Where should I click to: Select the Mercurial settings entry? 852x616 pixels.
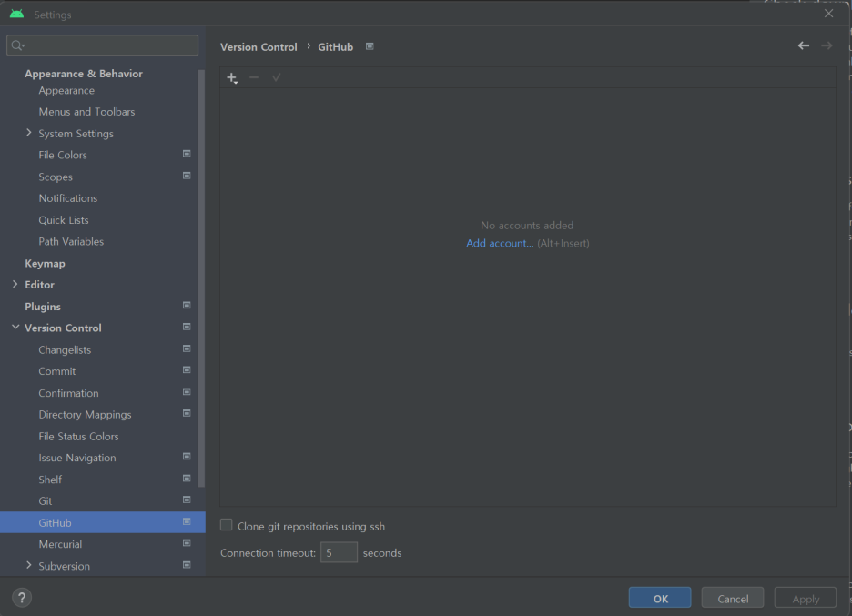60,544
